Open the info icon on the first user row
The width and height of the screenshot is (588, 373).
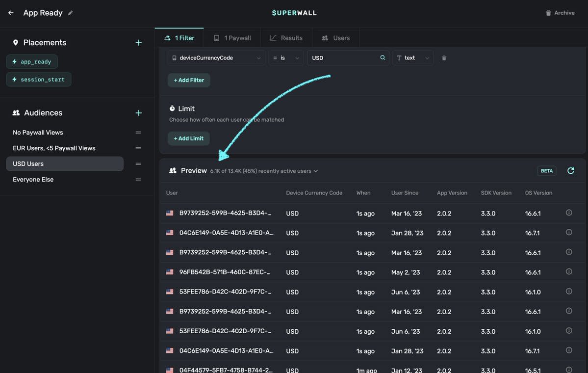click(568, 212)
